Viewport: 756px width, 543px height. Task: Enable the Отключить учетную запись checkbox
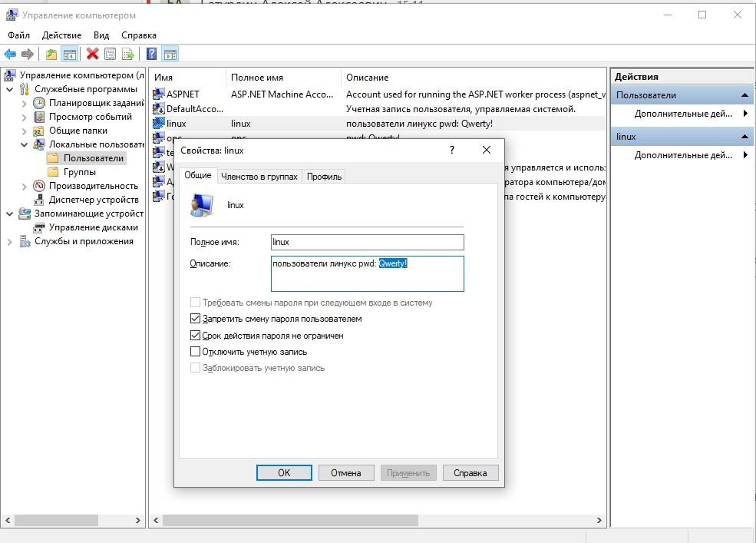tap(195, 352)
